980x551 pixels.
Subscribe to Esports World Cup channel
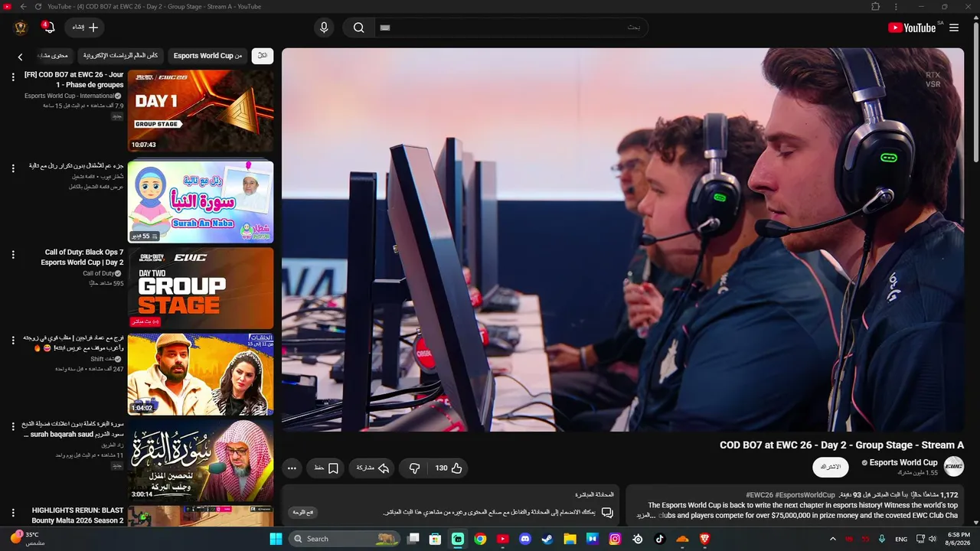830,467
